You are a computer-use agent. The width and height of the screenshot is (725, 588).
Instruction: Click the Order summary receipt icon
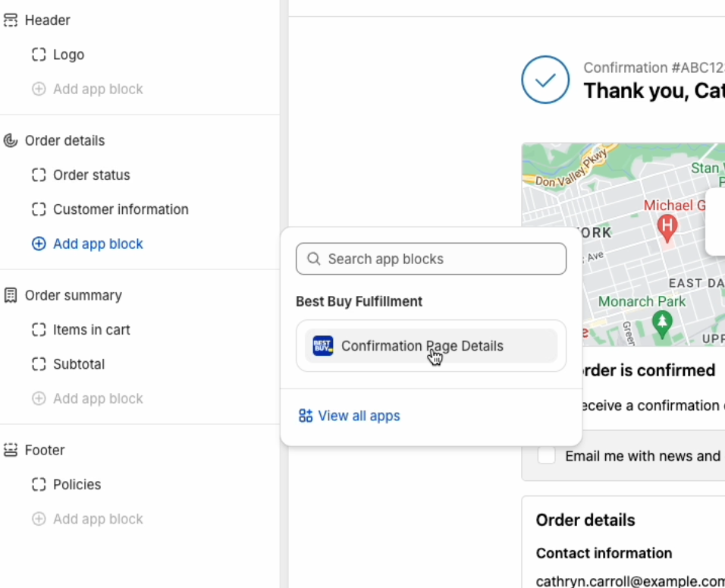(11, 295)
